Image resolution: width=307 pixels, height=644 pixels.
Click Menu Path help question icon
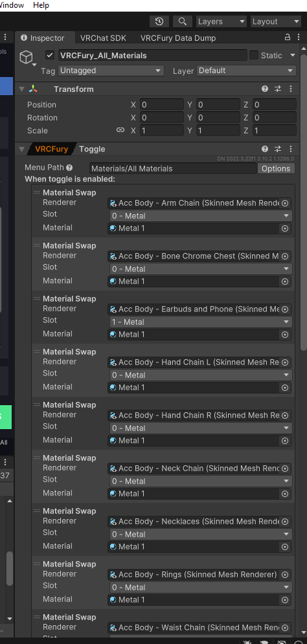69,168
